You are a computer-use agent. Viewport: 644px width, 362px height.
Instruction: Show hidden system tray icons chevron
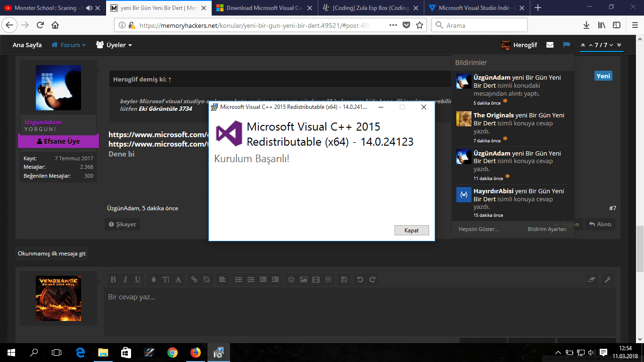(559, 353)
